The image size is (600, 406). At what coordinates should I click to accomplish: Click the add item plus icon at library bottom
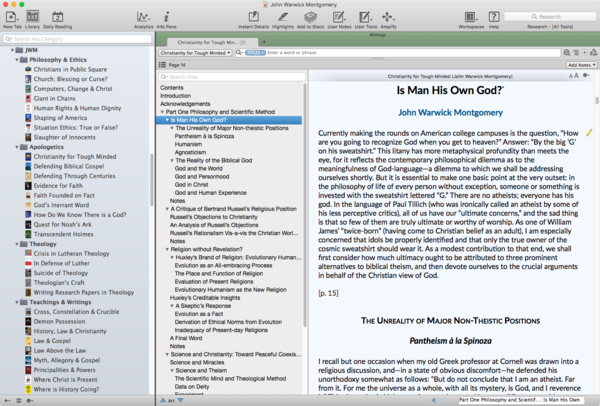pyautogui.click(x=7, y=400)
